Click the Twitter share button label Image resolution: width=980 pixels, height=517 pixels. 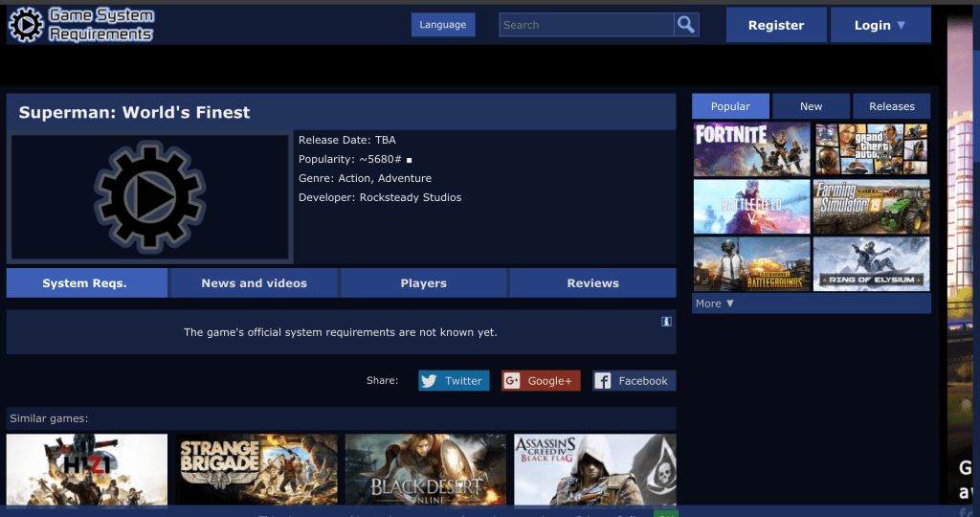(463, 381)
